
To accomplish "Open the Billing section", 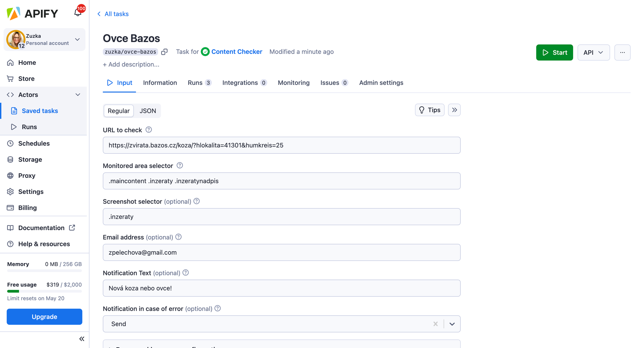I will (x=27, y=207).
